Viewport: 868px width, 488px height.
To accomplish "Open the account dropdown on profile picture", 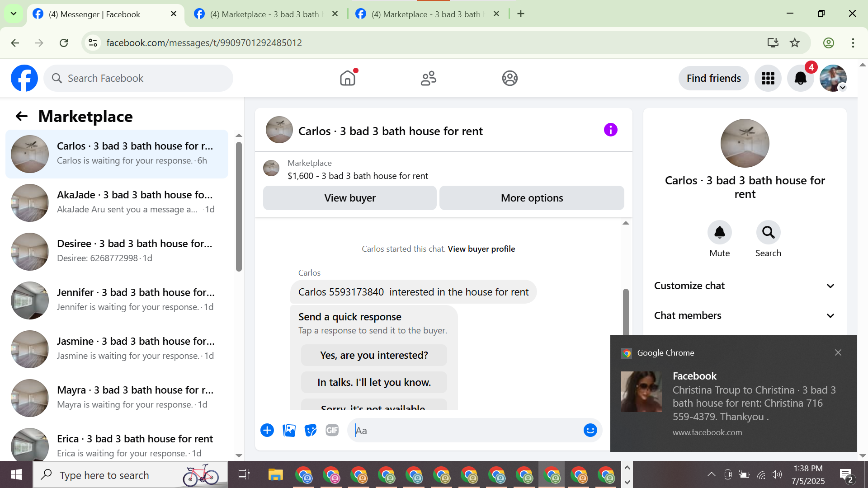I will tap(842, 88).
